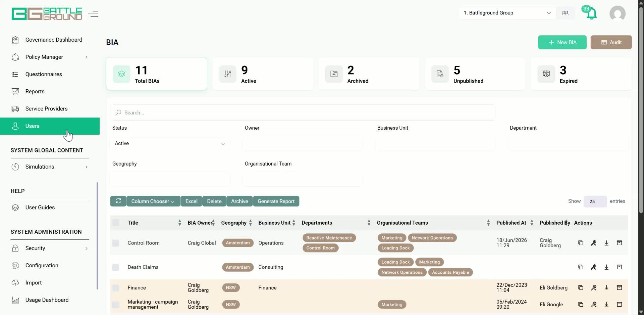The height and width of the screenshot is (315, 644).
Task: Open User Guides under Help
Action: [50, 208]
